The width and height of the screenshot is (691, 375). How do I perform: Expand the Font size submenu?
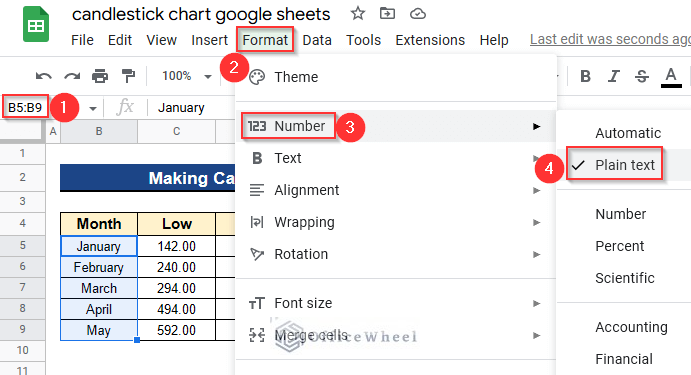coord(396,303)
